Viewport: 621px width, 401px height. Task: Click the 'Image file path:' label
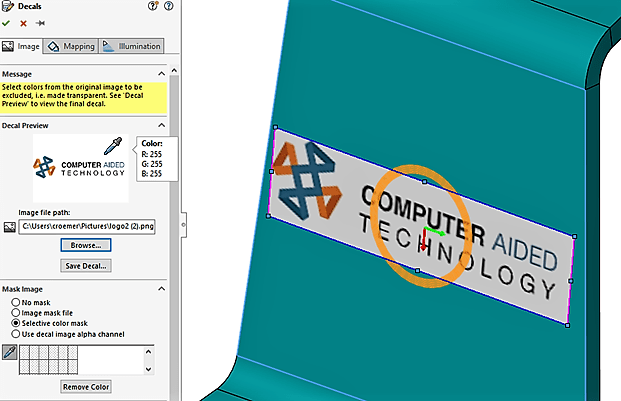[44, 213]
